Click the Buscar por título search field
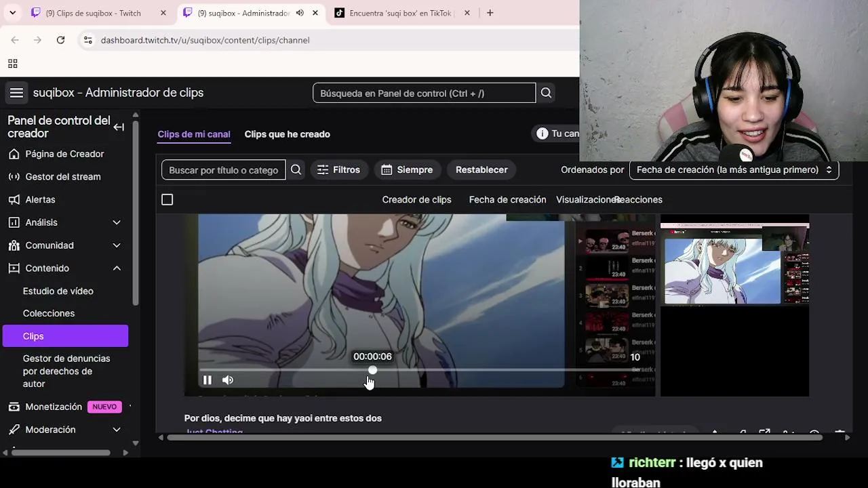The height and width of the screenshot is (488, 868). click(x=224, y=169)
